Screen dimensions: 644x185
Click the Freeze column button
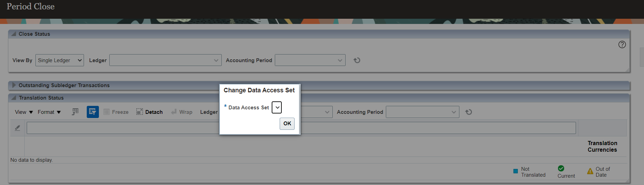click(x=116, y=112)
